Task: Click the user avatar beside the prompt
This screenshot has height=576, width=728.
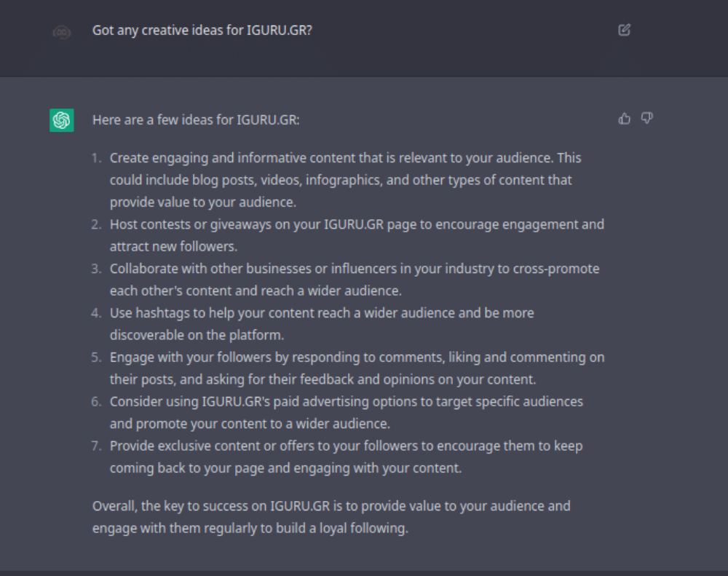Action: coord(62,32)
